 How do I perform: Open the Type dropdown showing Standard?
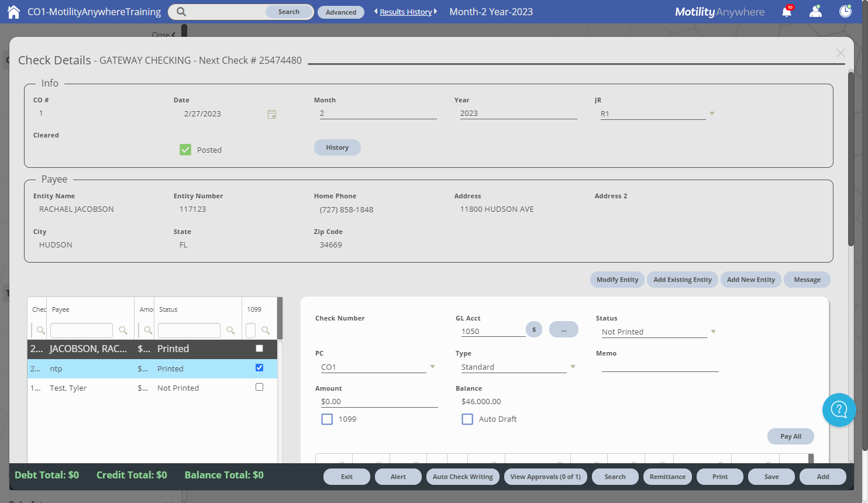[x=573, y=367]
